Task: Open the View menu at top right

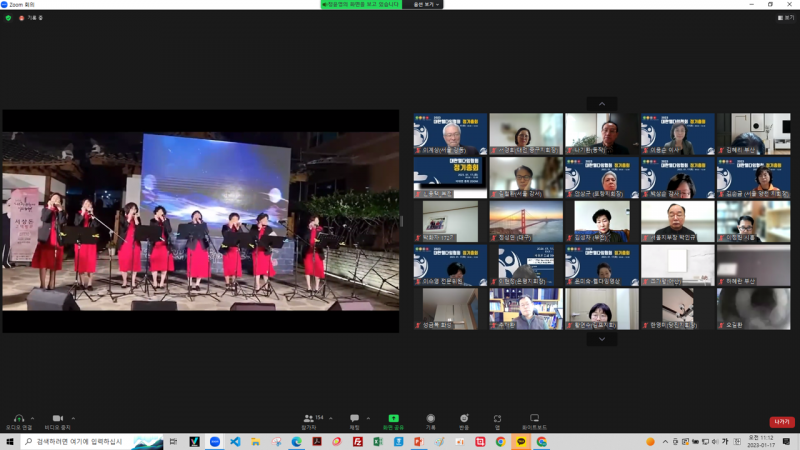Action: tap(786, 18)
